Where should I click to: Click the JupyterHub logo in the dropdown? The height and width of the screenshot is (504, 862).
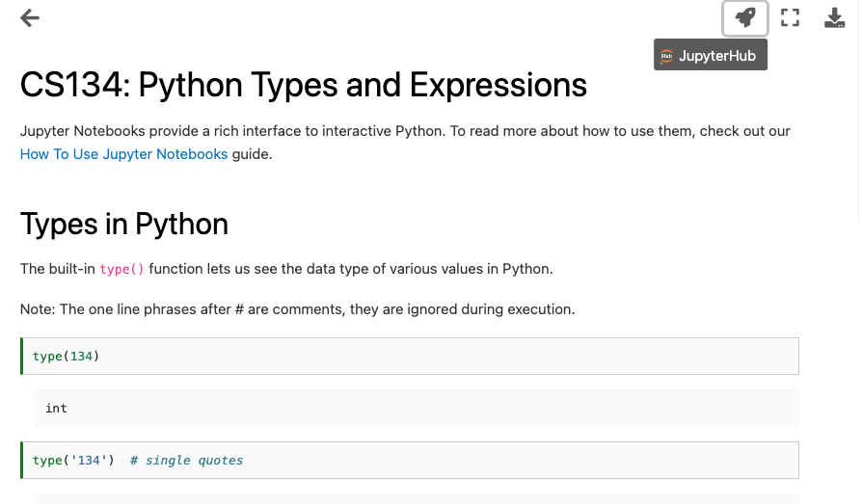coord(667,56)
